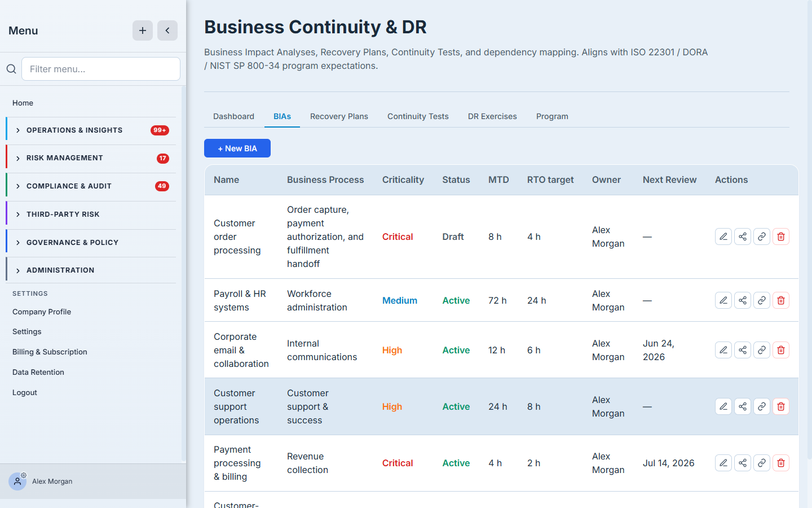Open the DR Exercises tab
The width and height of the screenshot is (812, 508).
pyautogui.click(x=492, y=116)
